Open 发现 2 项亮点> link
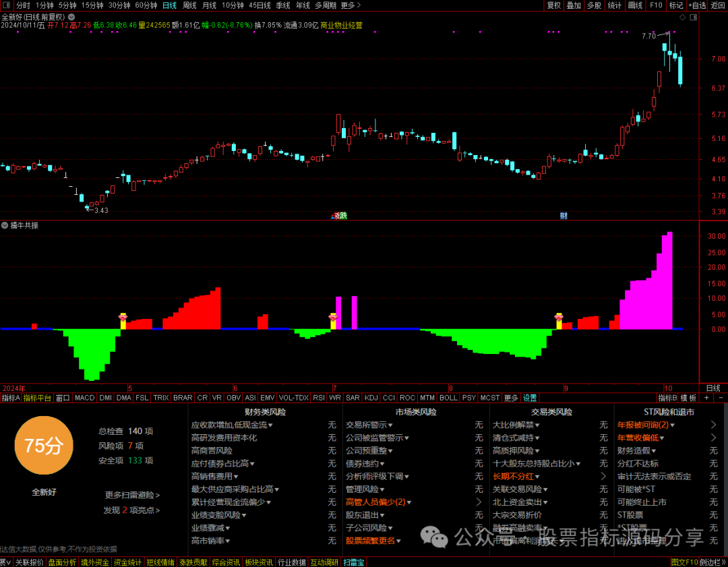 point(131,510)
